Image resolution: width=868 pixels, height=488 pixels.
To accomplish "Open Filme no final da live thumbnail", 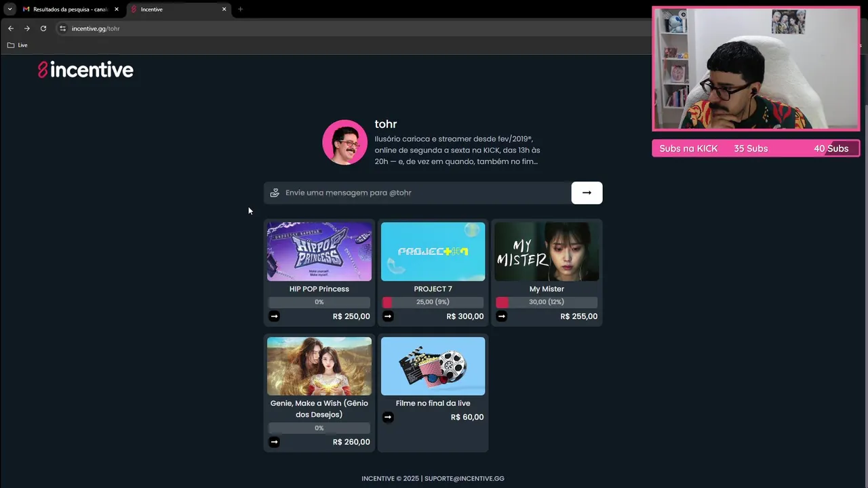I will coord(433,366).
